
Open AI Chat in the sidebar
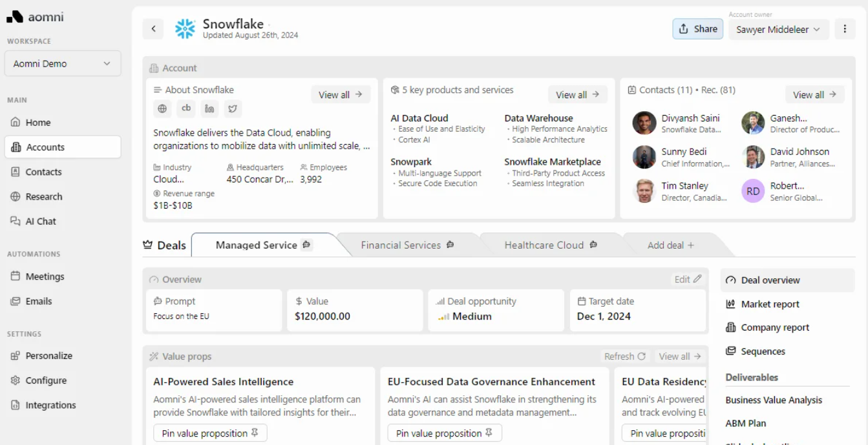coord(63,221)
